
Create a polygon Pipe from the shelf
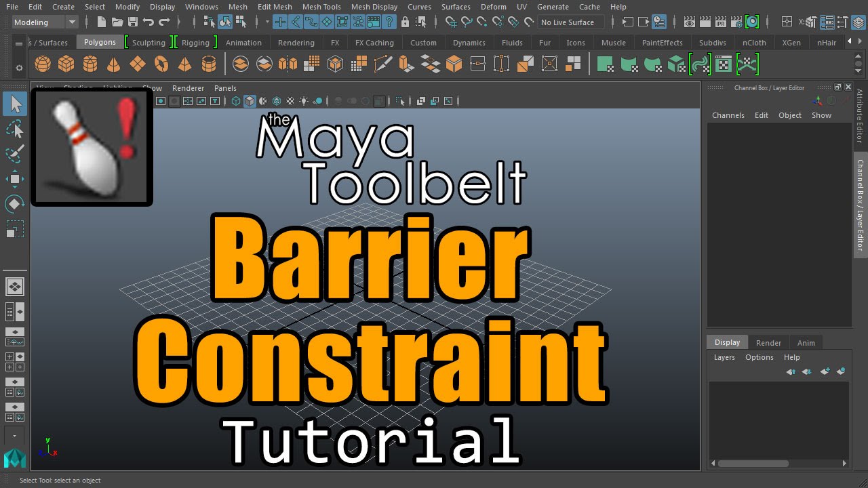(x=209, y=64)
